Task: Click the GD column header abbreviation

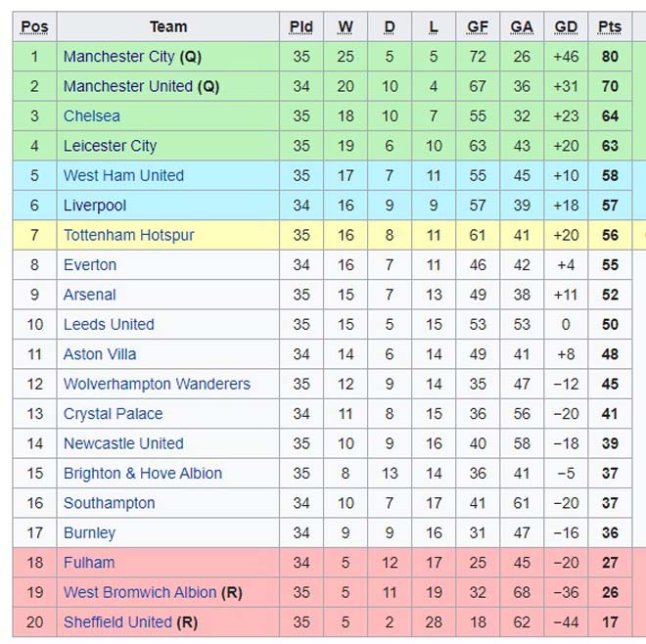Action: coord(566,26)
